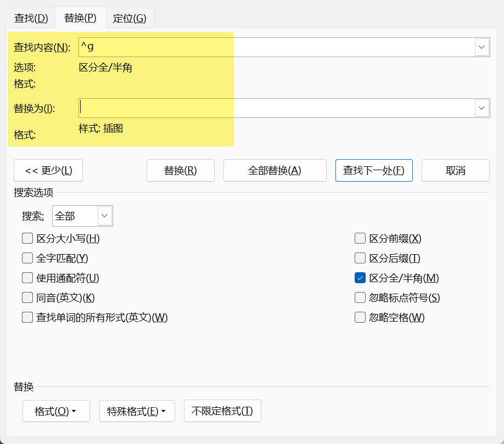Screen dimensions: 504x444
Task: Enable the 忽略空格(W) checkbox
Action: 360,317
